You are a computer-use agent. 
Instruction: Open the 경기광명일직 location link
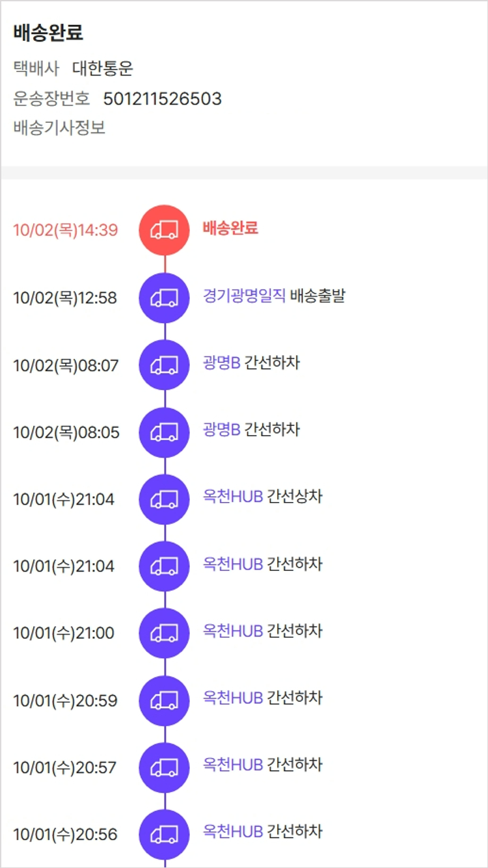click(x=244, y=296)
